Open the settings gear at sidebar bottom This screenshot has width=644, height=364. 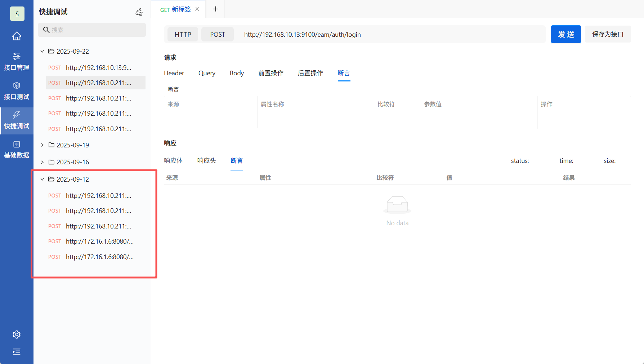pos(17,334)
